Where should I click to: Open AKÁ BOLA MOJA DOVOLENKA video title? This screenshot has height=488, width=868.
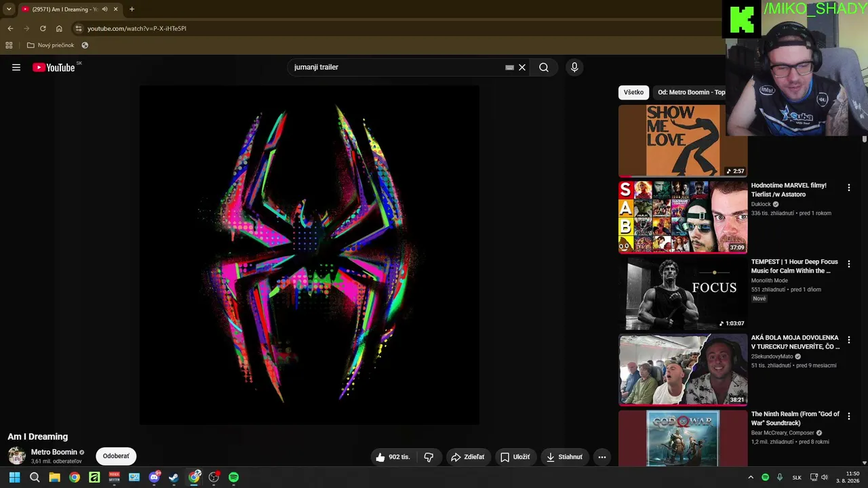pyautogui.click(x=795, y=342)
